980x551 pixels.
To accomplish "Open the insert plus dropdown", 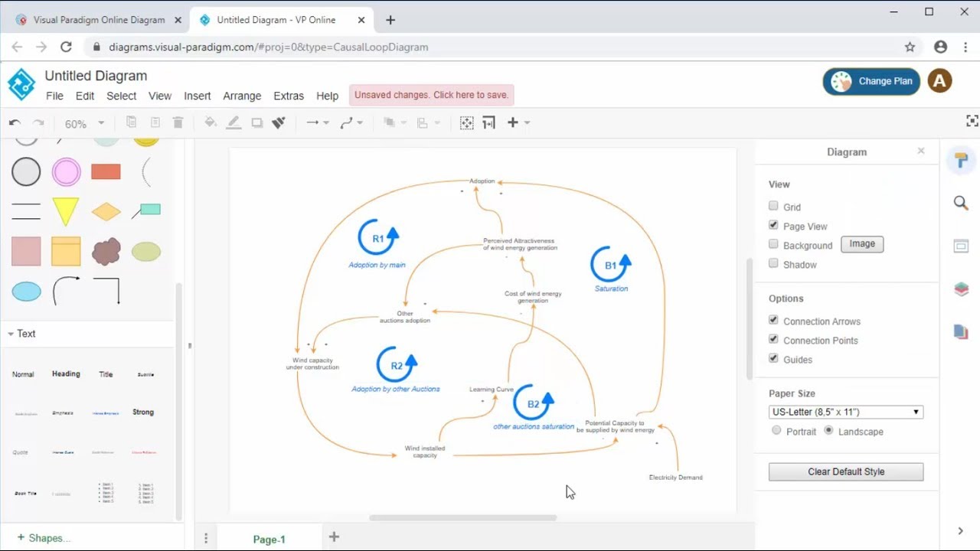I will pos(518,122).
